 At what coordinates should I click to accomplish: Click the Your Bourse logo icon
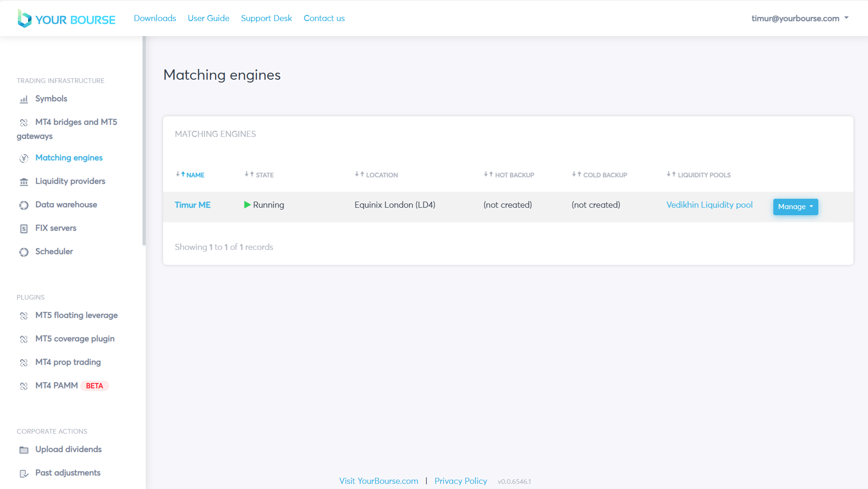24,19
